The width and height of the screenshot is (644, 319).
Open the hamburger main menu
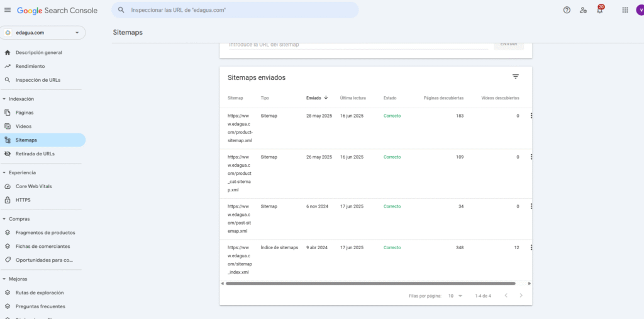(x=8, y=10)
